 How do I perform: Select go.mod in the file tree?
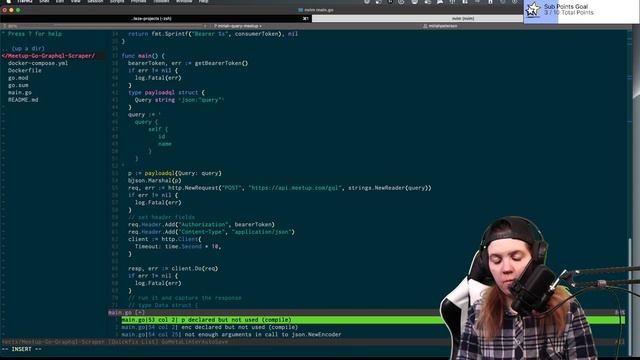[18, 78]
